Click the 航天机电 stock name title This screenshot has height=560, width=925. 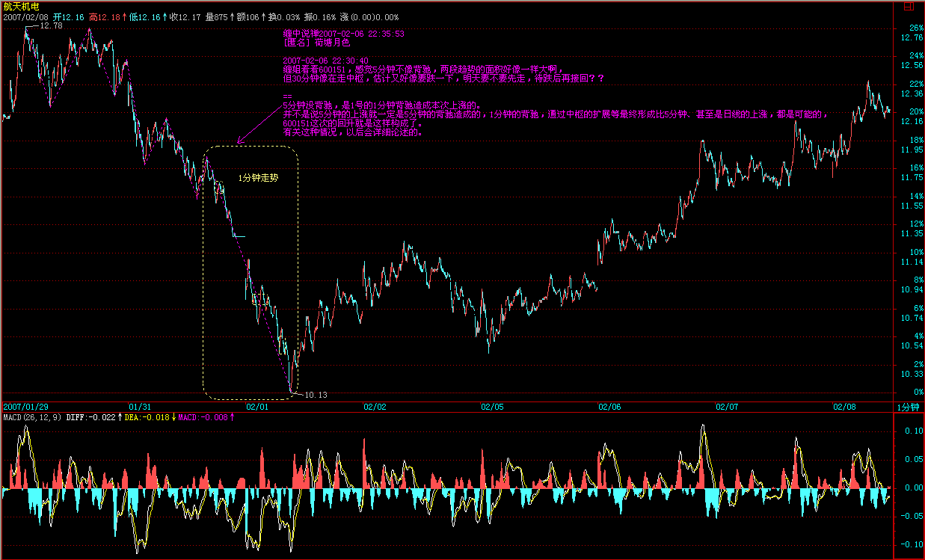(20, 6)
